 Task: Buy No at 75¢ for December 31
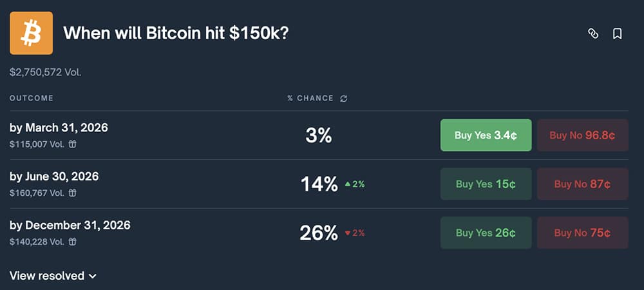tap(582, 233)
